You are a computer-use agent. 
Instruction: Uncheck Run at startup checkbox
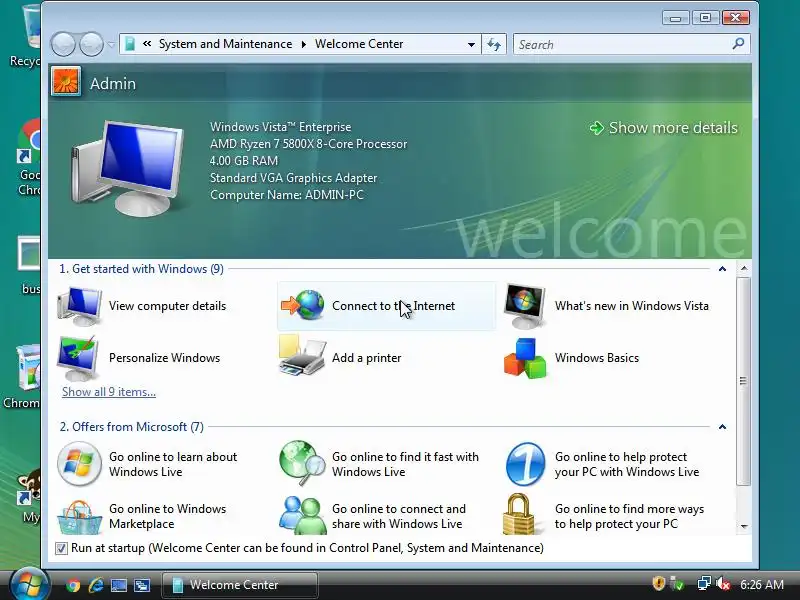click(61, 548)
